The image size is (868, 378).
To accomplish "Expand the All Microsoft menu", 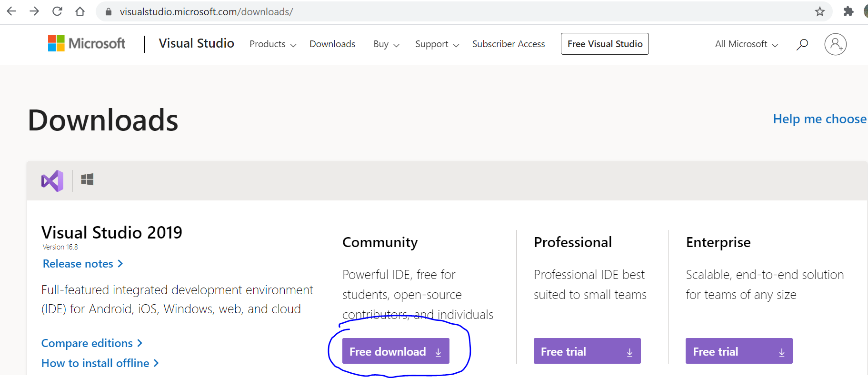I will (x=747, y=44).
